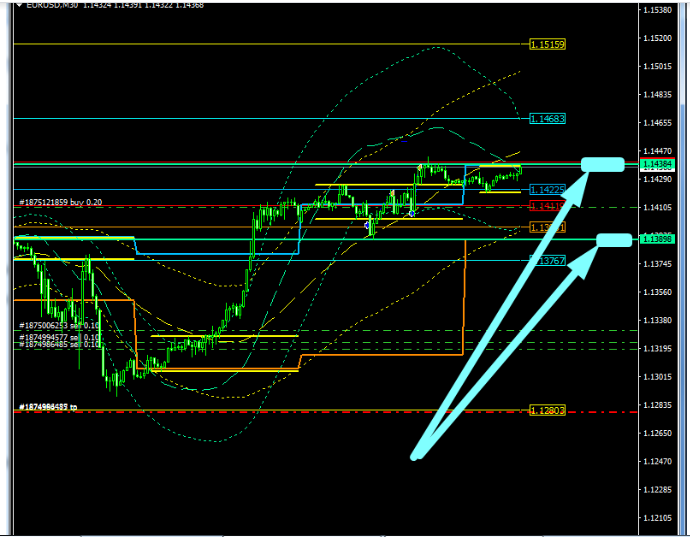
Task: Click the red price label below 1.14225
Action: (547, 206)
